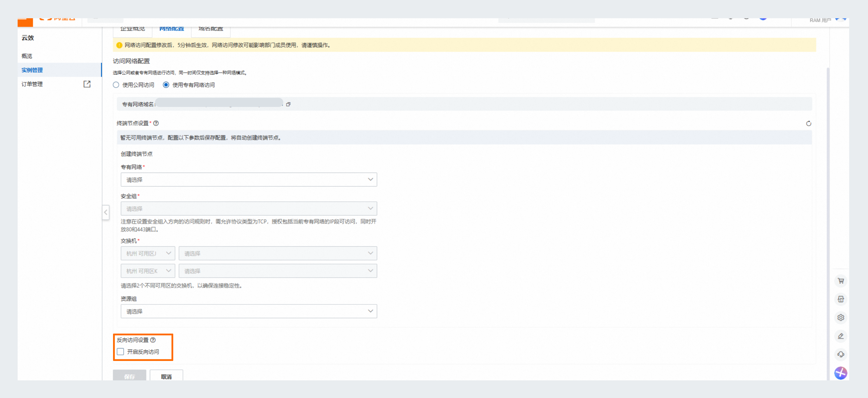Open the shopping cart icon on right rail
The image size is (868, 398).
841,281
